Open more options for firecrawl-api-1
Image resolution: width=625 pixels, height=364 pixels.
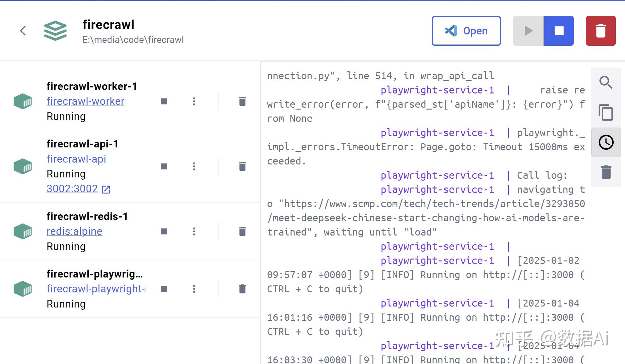(x=194, y=166)
